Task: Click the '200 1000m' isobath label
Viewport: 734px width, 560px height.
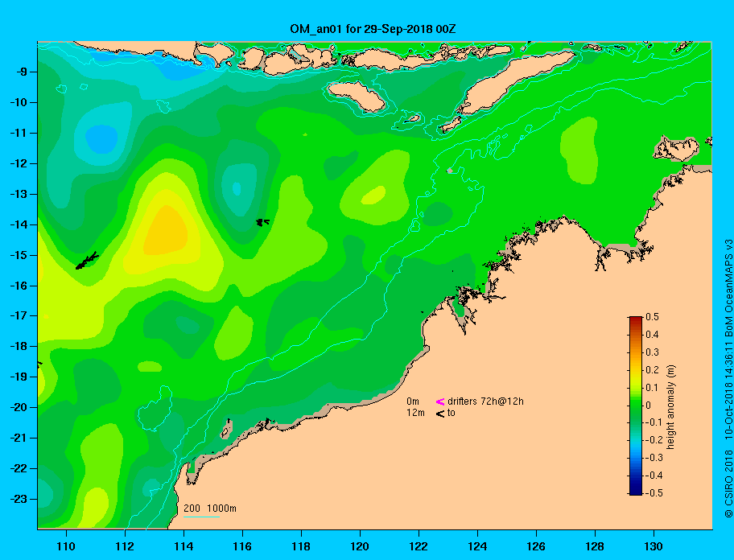Action: [210, 509]
